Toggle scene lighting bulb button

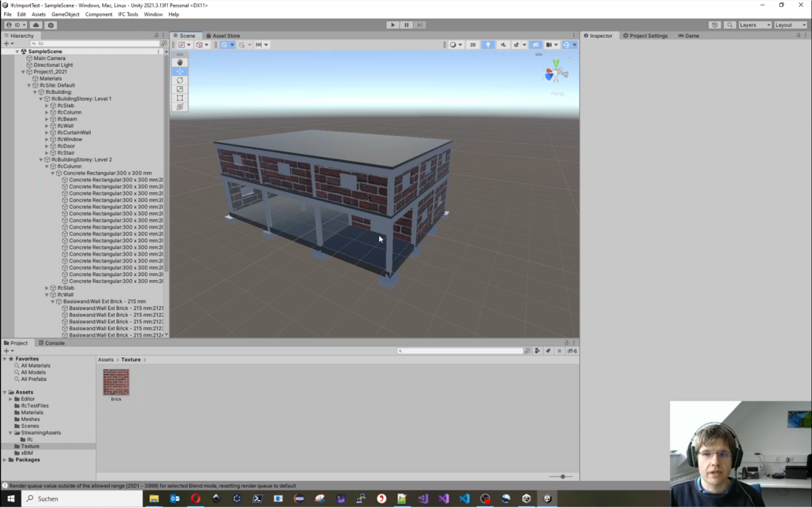[488, 45]
